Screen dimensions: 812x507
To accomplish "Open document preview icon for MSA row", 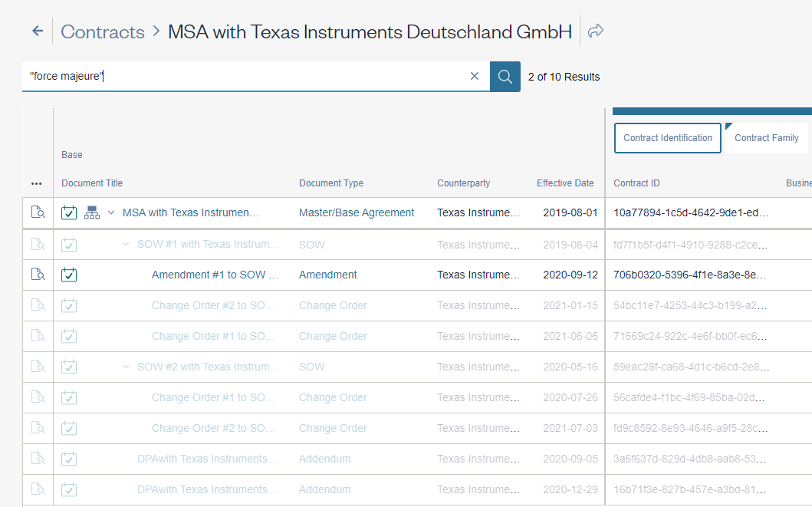I will (38, 213).
